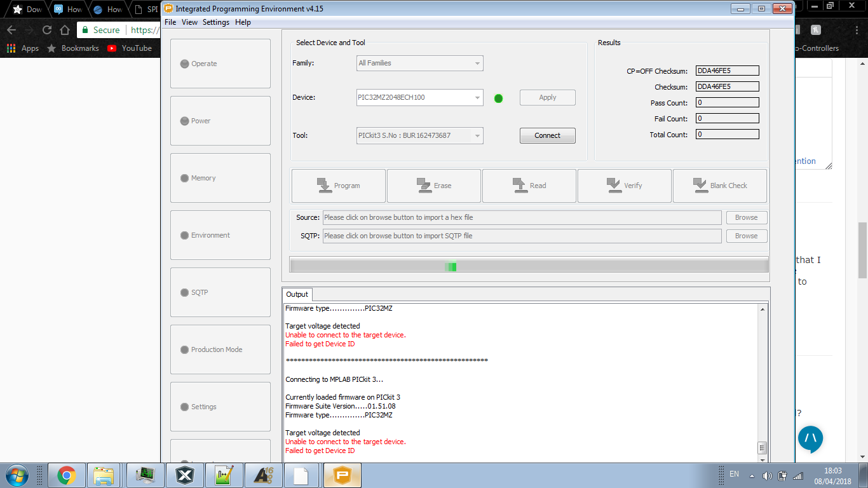Click the Program chip button

coord(338,186)
